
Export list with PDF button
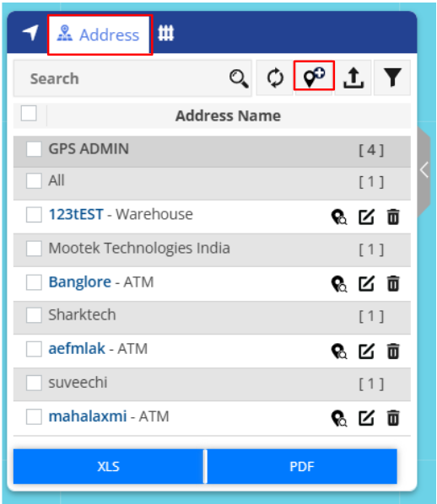click(302, 466)
